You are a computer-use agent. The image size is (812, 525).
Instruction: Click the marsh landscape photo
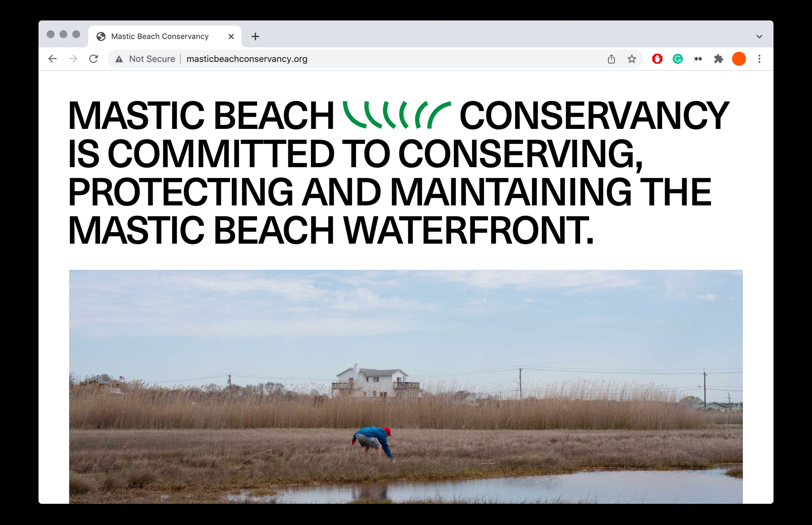tap(406, 387)
